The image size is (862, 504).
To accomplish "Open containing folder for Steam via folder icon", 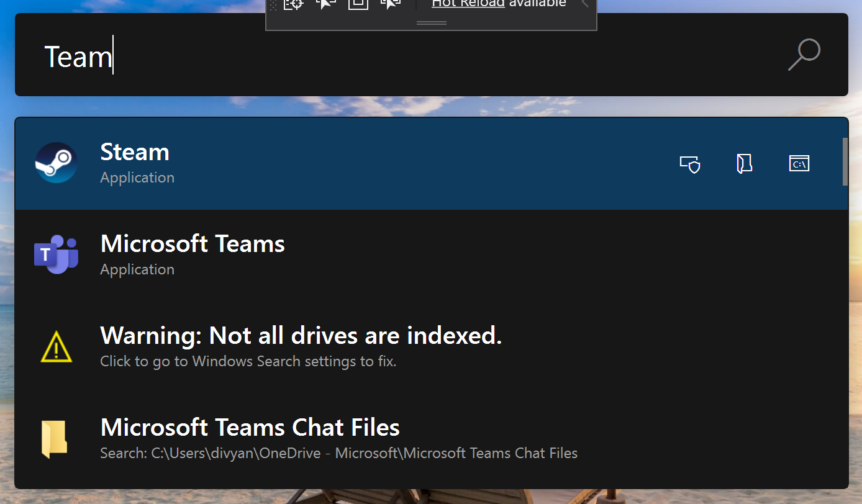I will pyautogui.click(x=743, y=163).
